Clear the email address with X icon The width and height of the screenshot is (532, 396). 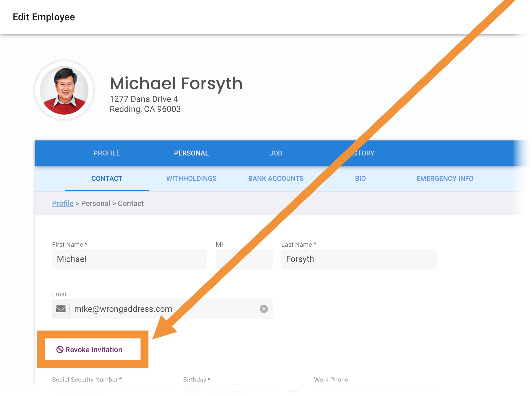(x=264, y=309)
